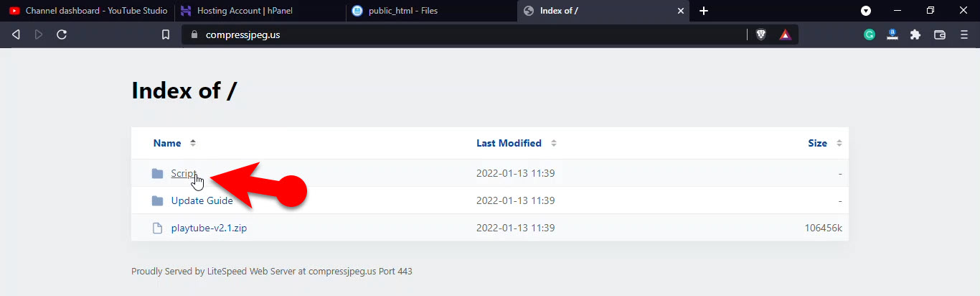
Task: Open the Brave wallet icon
Action: coord(940,34)
